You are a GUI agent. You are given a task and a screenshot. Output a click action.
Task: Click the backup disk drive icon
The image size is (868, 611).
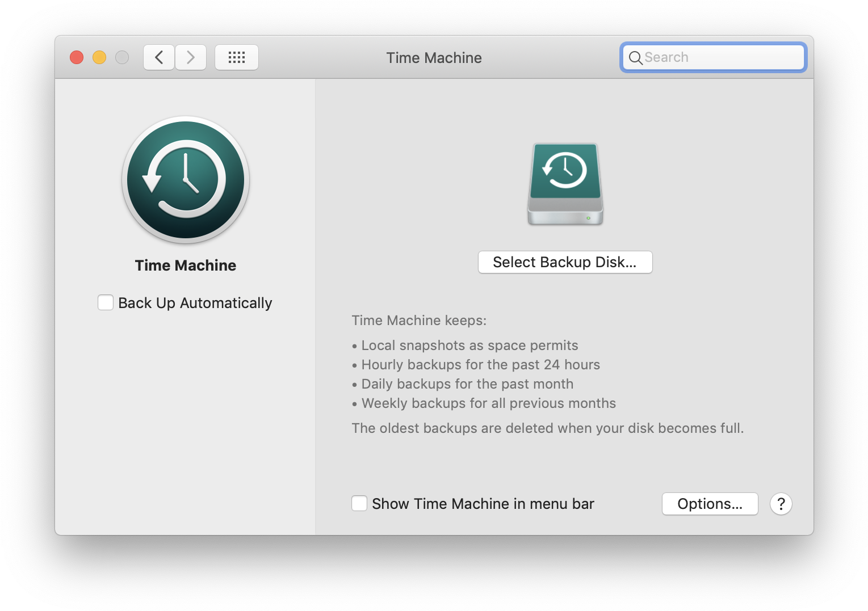click(x=565, y=184)
